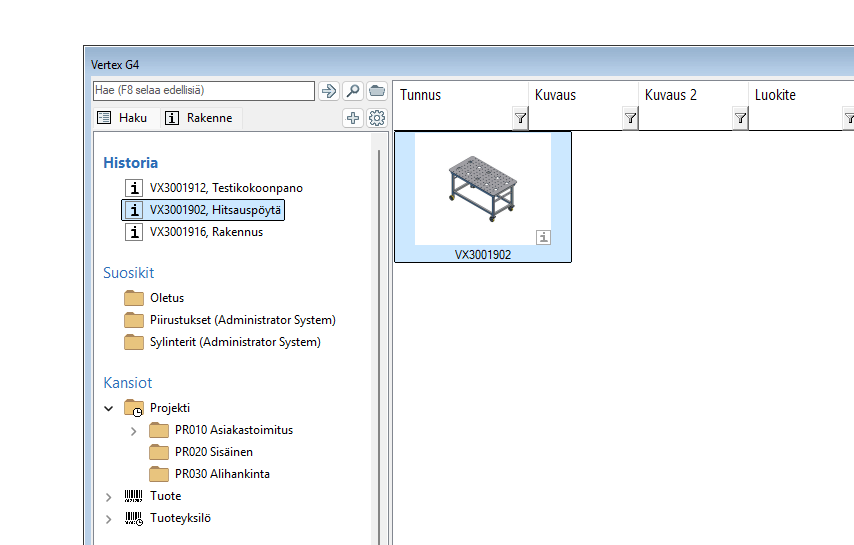Select VX3001912, Testikokoonpano in history
The height and width of the screenshot is (545, 854).
(x=225, y=188)
